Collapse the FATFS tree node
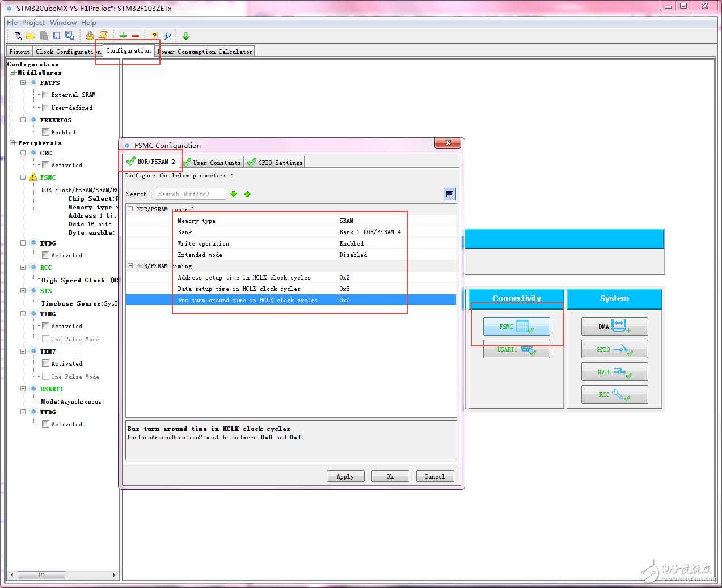This screenshot has height=588, width=722. coord(23,82)
